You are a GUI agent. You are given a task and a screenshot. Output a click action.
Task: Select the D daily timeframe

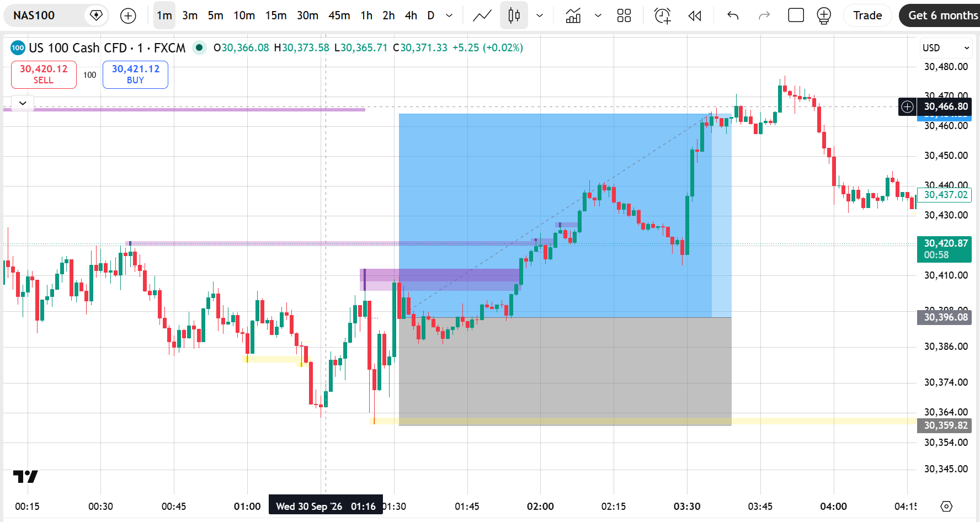[x=431, y=15]
